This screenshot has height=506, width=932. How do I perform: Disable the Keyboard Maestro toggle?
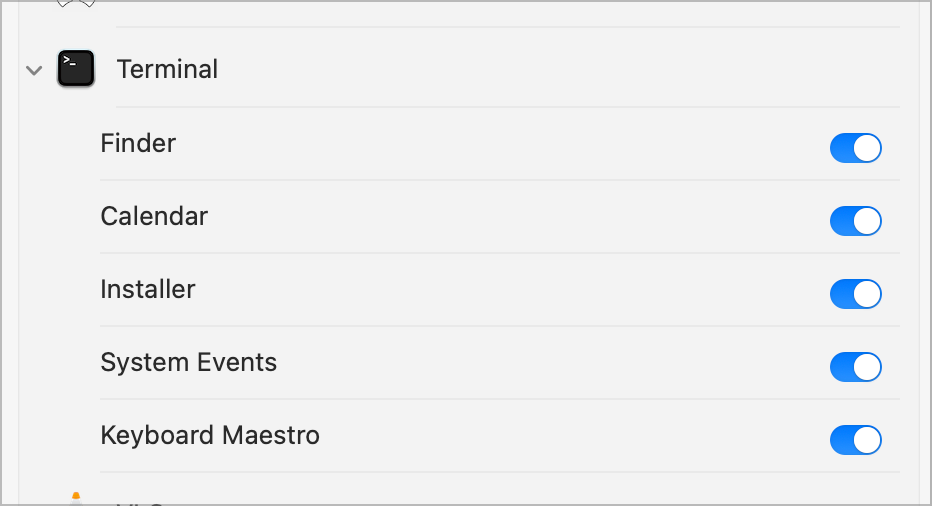855,440
